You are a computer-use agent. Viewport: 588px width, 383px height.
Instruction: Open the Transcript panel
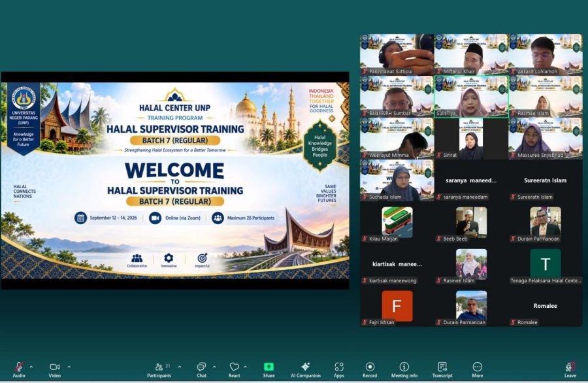[442, 369]
